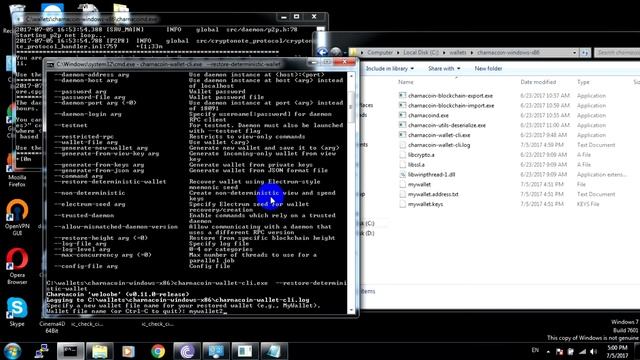Click the wallet-cli cmd vertical scrollbar
640x360 pixels.
tap(351, 193)
